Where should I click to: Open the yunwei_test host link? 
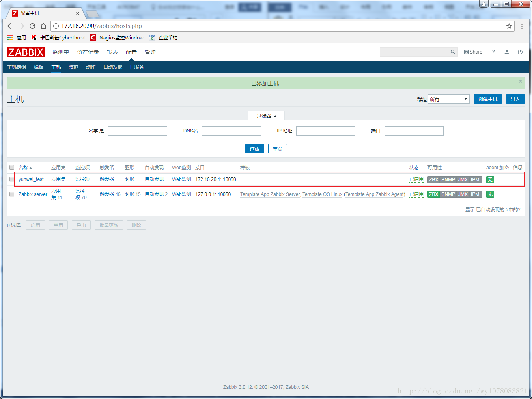pyautogui.click(x=31, y=179)
